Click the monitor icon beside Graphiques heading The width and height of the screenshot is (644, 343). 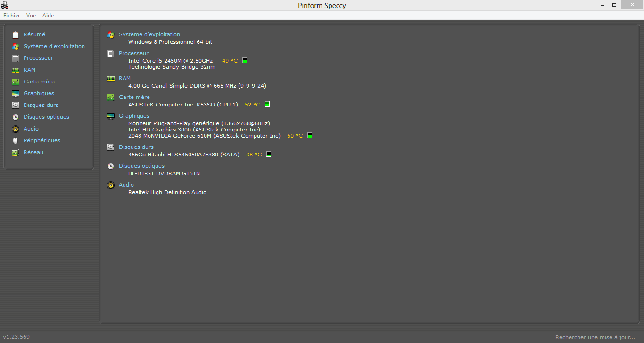(x=111, y=116)
